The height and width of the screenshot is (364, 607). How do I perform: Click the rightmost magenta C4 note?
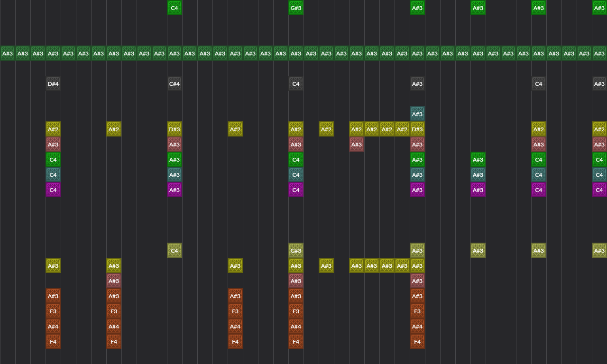tap(599, 190)
